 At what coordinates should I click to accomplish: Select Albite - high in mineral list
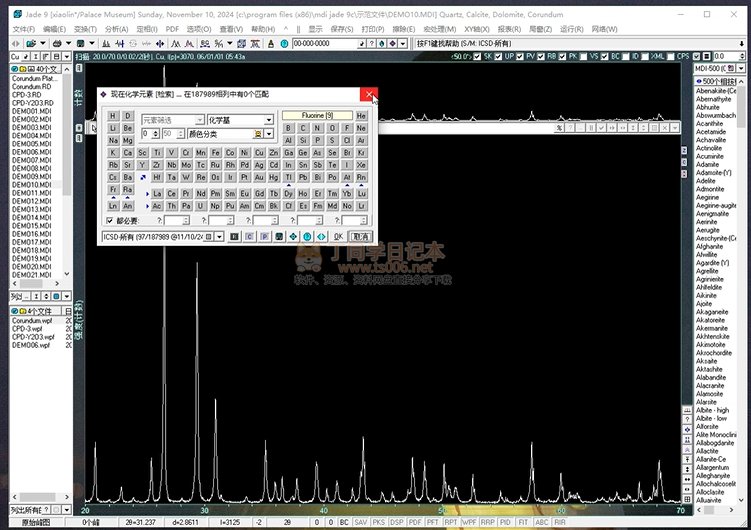click(x=712, y=410)
